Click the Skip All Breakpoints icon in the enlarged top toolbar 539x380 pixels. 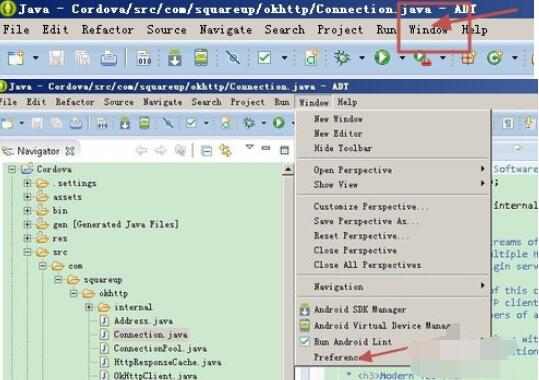coord(232,57)
